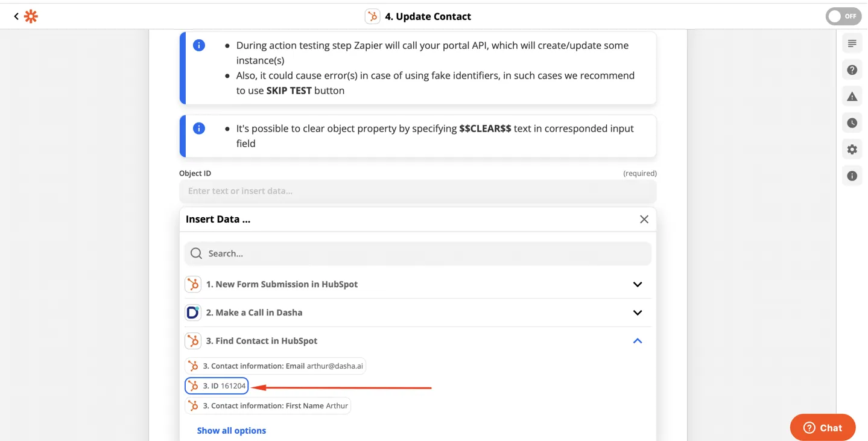Rename the step title 4. Update Contact
868x441 pixels.
(x=428, y=16)
